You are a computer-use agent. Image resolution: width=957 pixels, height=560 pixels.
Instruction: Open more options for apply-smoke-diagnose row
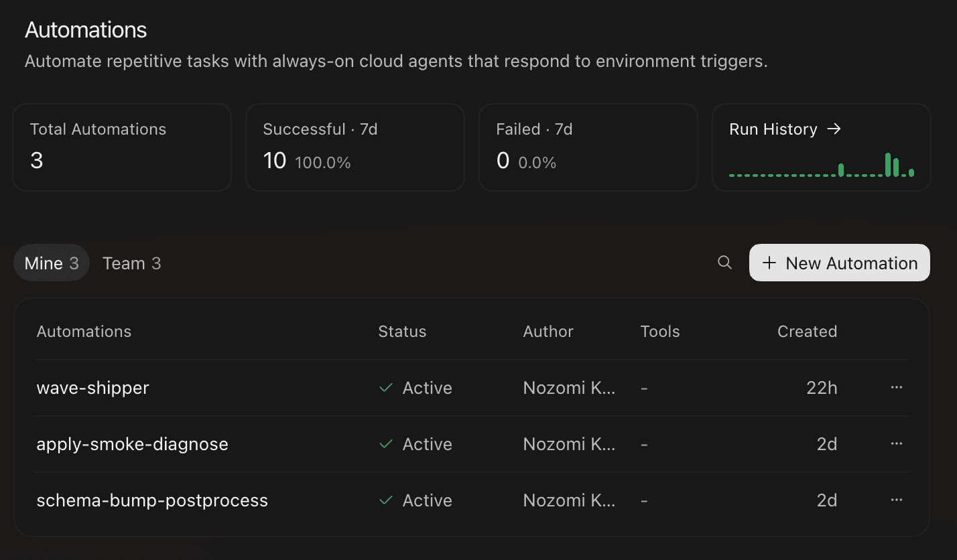tap(897, 444)
